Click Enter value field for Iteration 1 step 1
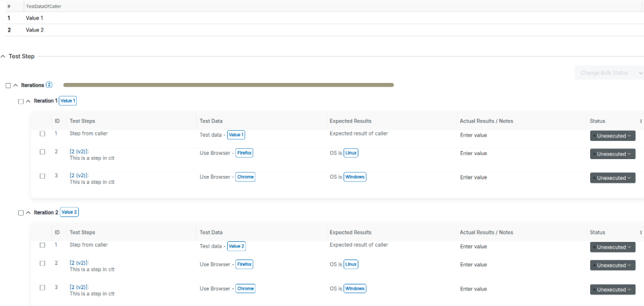The image size is (644, 306). tap(474, 135)
